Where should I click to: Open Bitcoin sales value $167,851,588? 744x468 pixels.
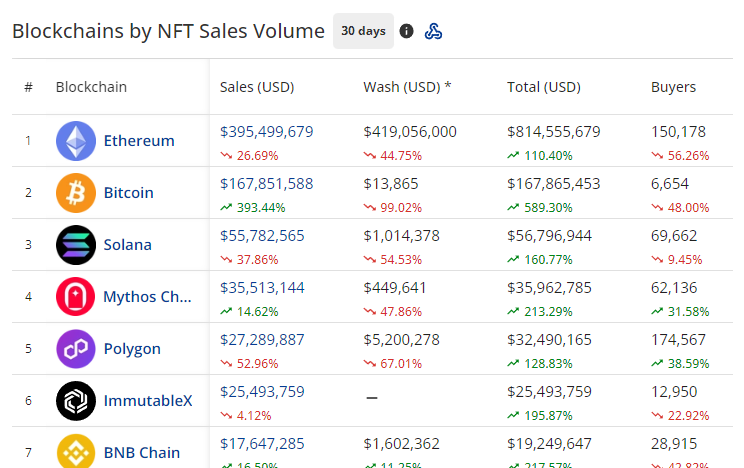click(x=267, y=184)
